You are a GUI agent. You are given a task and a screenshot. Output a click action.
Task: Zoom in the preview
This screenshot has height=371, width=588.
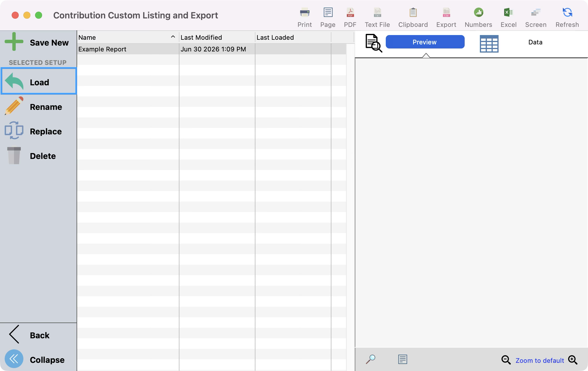[573, 360]
